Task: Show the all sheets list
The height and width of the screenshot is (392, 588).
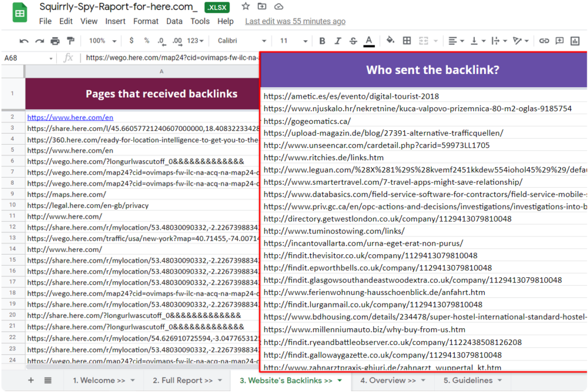Action: (x=48, y=381)
